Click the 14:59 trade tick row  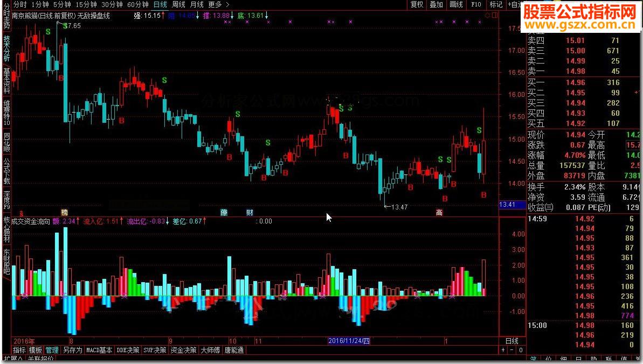580,219
